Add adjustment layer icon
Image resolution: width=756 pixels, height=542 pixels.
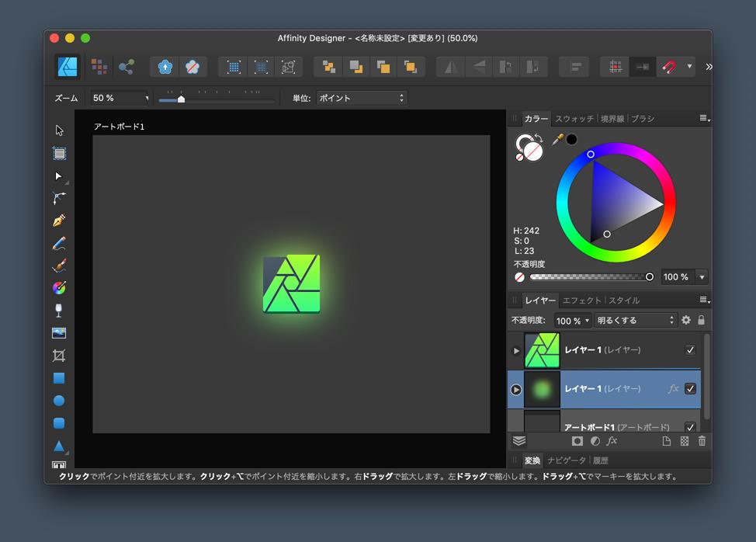[595, 441]
